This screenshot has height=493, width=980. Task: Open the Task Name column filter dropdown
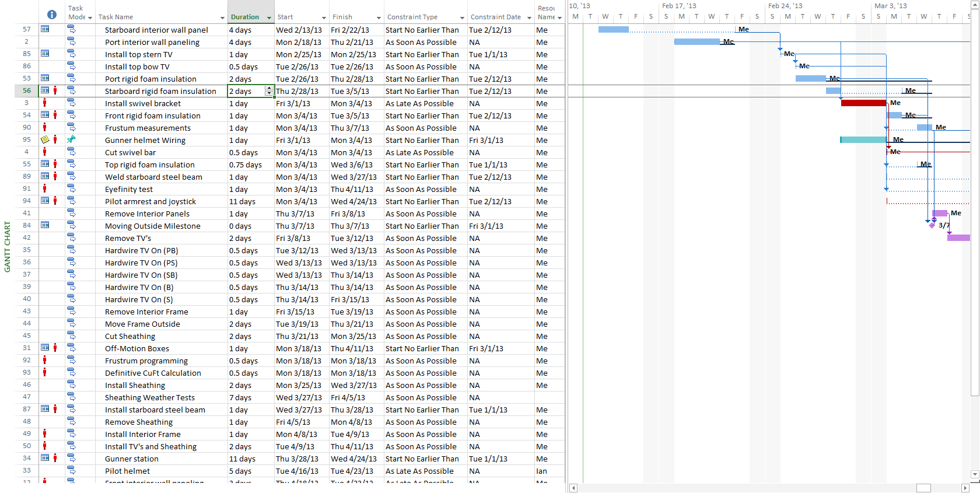pos(222,18)
